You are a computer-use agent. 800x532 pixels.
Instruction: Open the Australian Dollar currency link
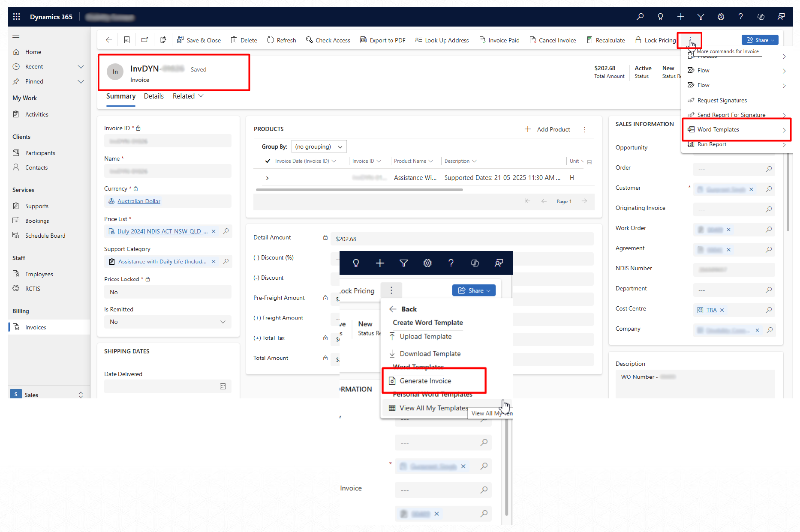[x=139, y=201]
